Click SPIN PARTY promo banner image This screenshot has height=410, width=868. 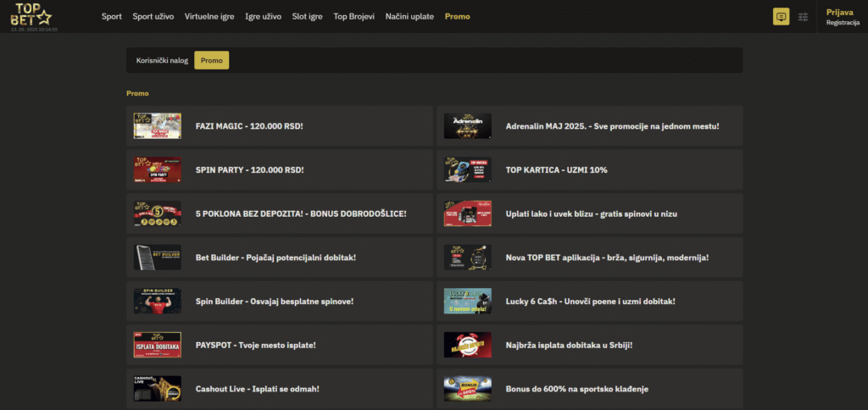pyautogui.click(x=157, y=169)
